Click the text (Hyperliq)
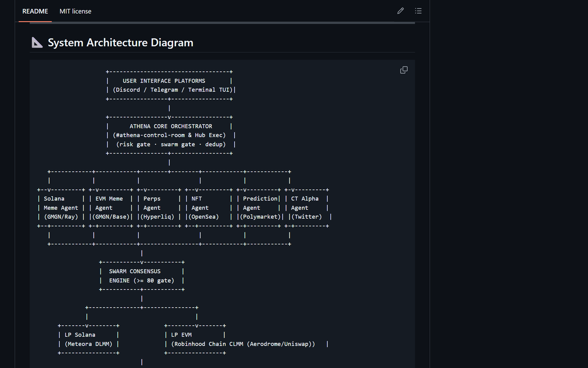This screenshot has height=368, width=588. coord(157,217)
